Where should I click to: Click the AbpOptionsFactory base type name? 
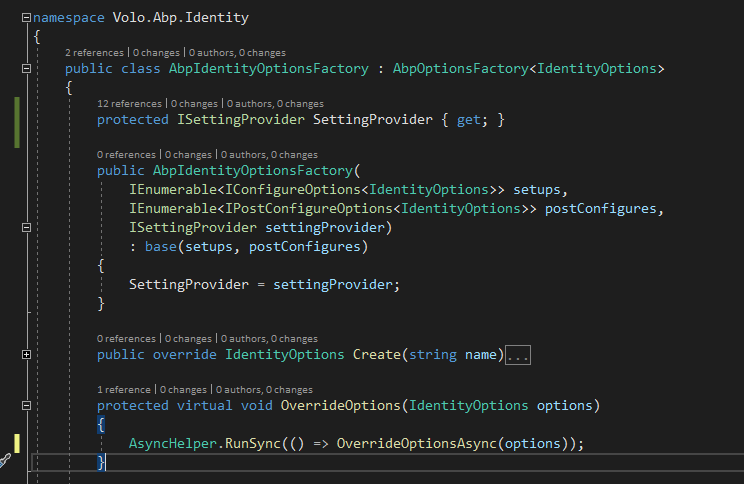tap(461, 69)
